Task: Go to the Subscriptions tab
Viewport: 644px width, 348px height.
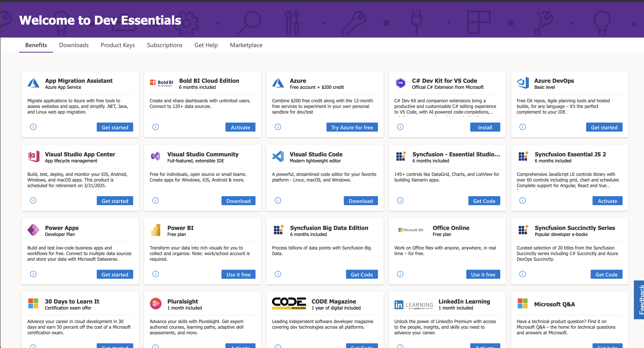Action: [x=165, y=45]
